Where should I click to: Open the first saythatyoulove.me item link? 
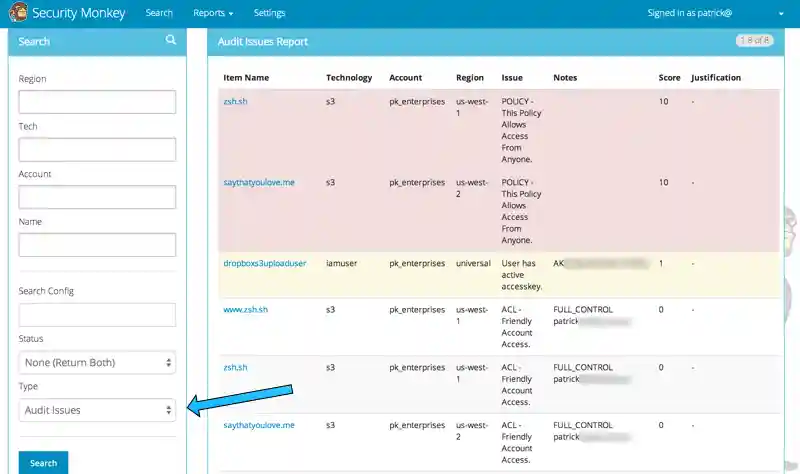[259, 182]
